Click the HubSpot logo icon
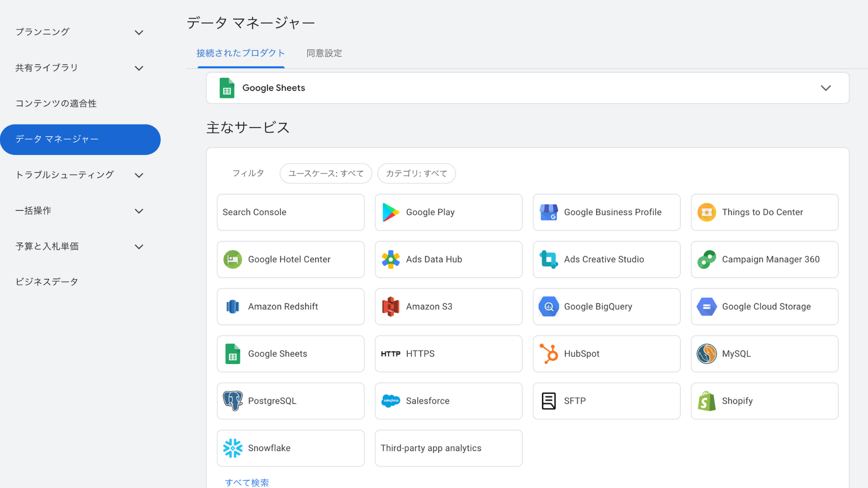The image size is (868, 488). click(548, 354)
